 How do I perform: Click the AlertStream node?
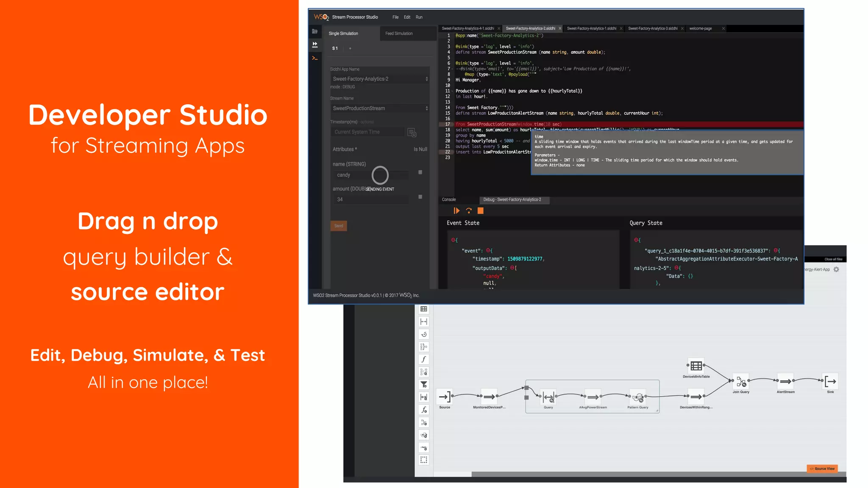[x=785, y=381]
